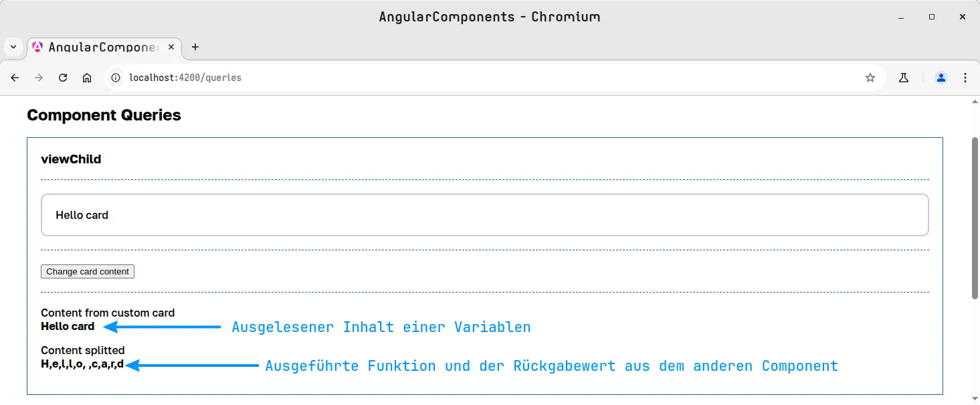Click the Change card content button
Image resolution: width=980 pixels, height=405 pixels.
pyautogui.click(x=88, y=271)
